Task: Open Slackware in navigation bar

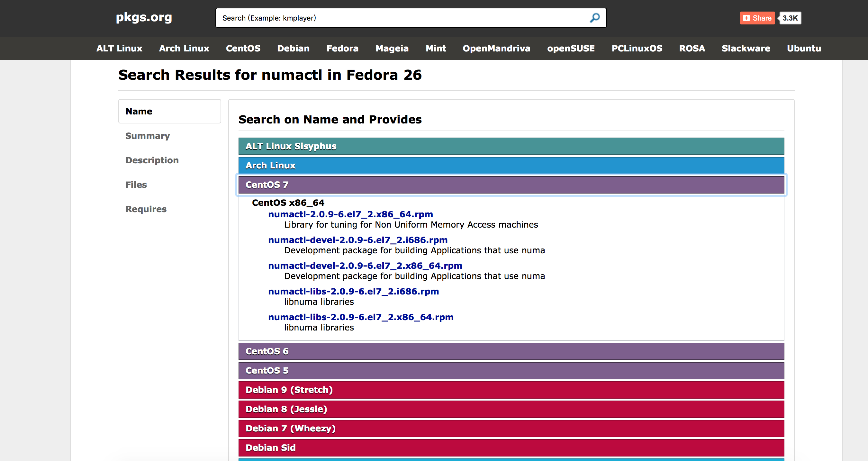Action: point(746,48)
